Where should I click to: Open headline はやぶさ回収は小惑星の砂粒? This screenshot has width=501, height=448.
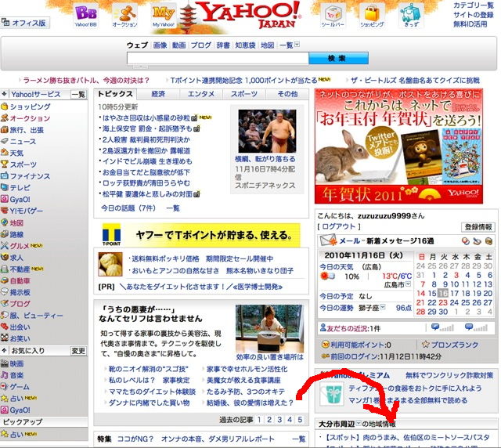tap(146, 118)
